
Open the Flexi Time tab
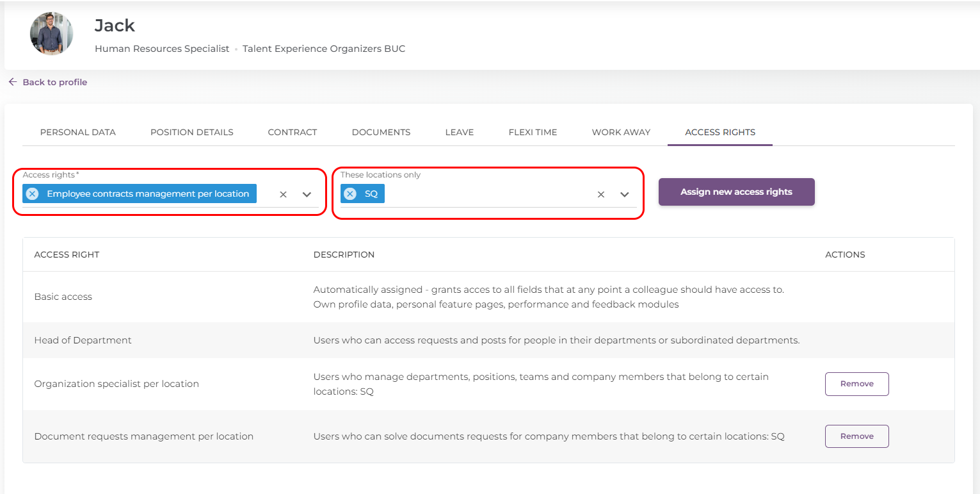(x=533, y=132)
